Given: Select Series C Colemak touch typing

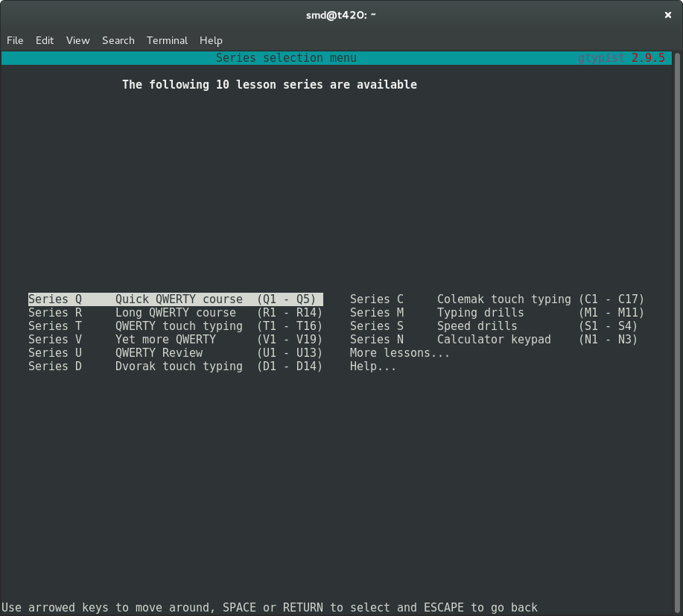Looking at the screenshot, I should 497,299.
